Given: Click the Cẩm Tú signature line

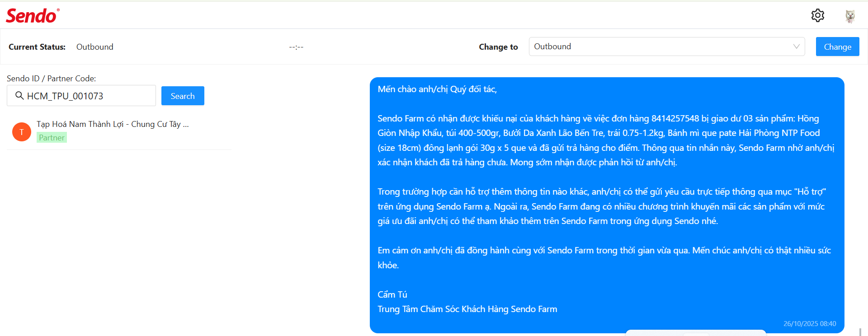Looking at the screenshot, I should 392,294.
